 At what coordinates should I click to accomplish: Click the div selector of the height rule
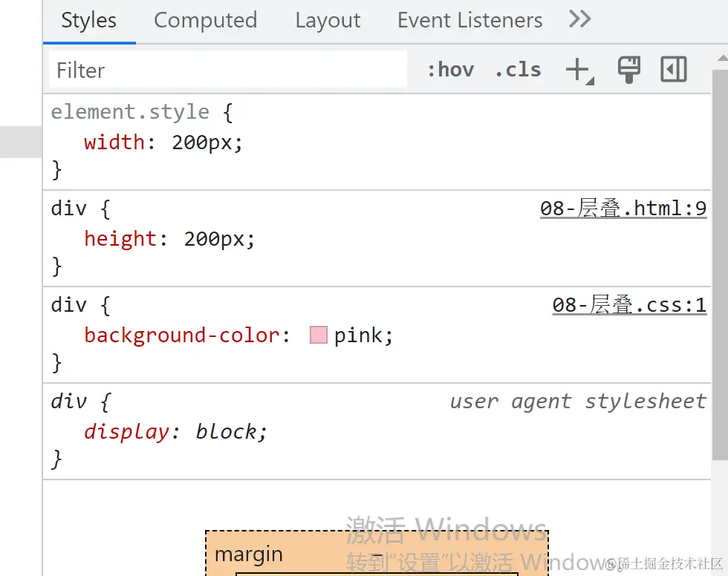click(x=68, y=209)
